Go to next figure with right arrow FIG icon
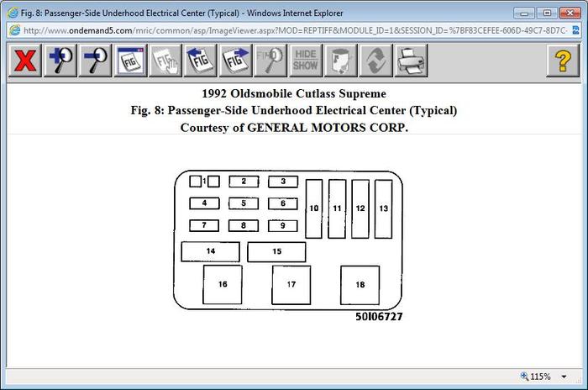This screenshot has width=588, height=390. click(235, 61)
